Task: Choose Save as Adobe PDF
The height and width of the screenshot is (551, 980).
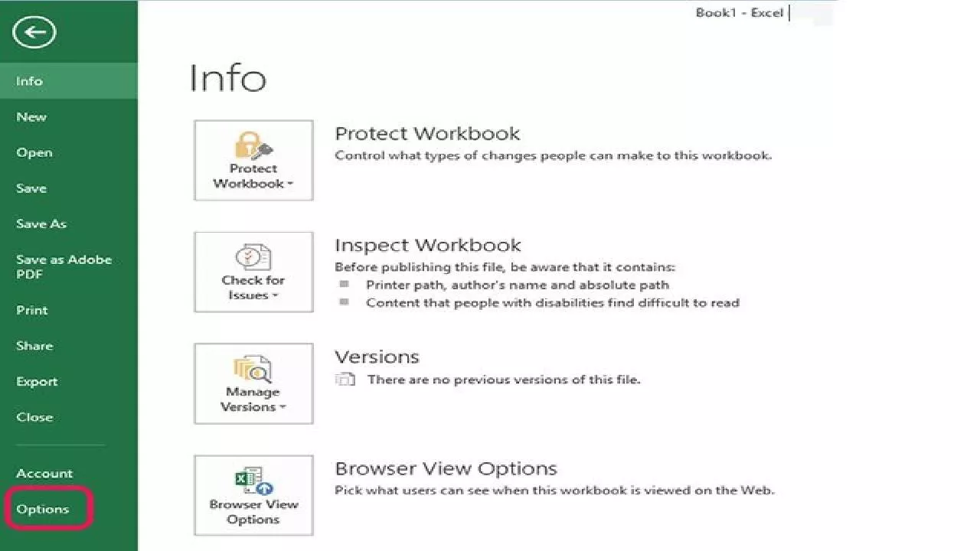Action: pyautogui.click(x=64, y=267)
